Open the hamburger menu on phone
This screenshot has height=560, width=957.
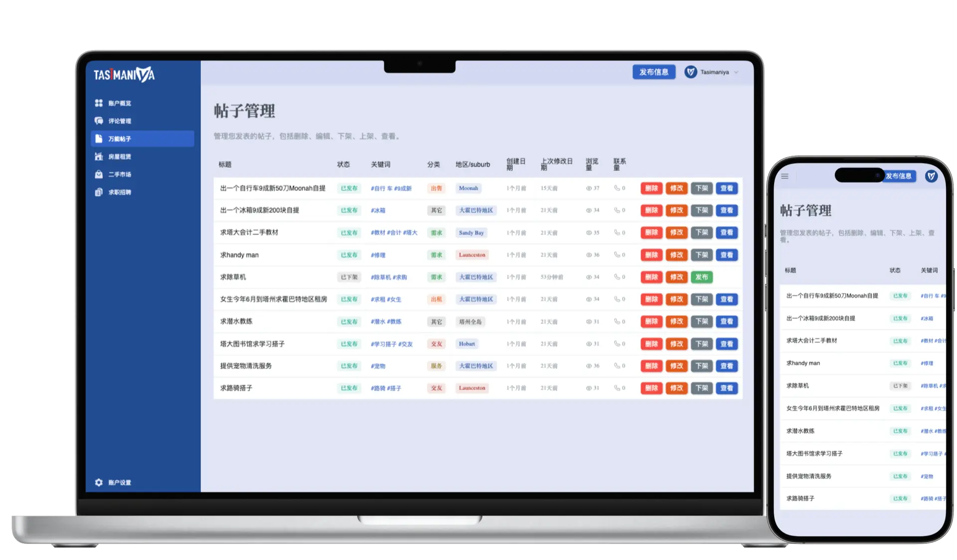pos(785,176)
